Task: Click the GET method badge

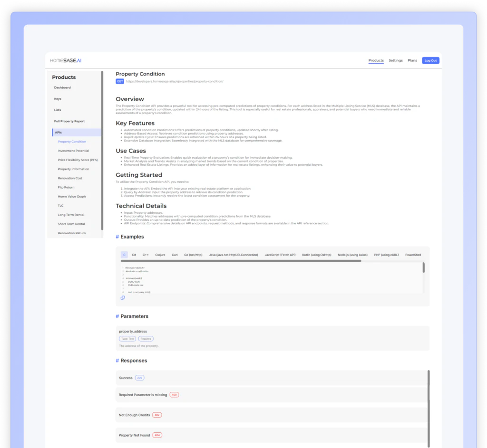Action: pos(120,81)
